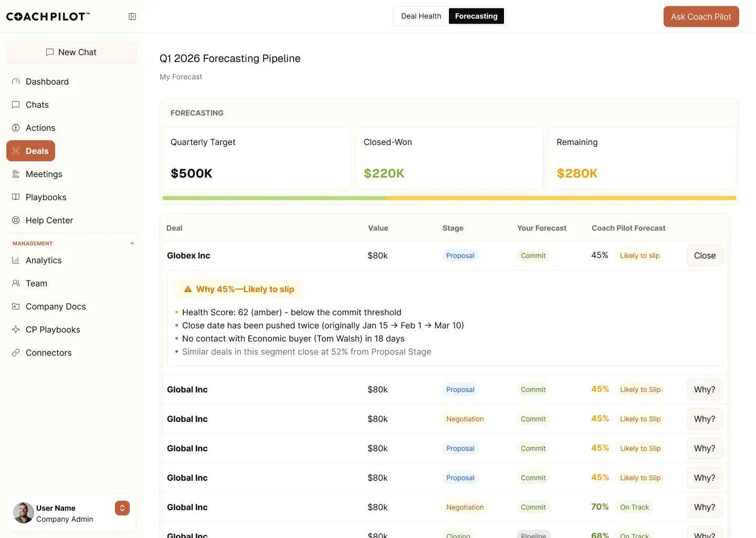This screenshot has height=538, width=756.
Task: Click the Deals icon in sidebar
Action: pos(16,151)
